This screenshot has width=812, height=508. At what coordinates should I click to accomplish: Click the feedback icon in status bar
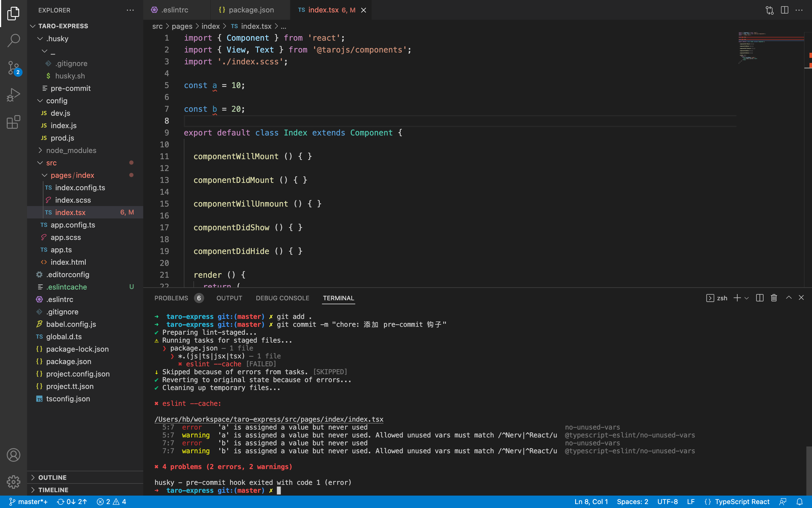783,502
